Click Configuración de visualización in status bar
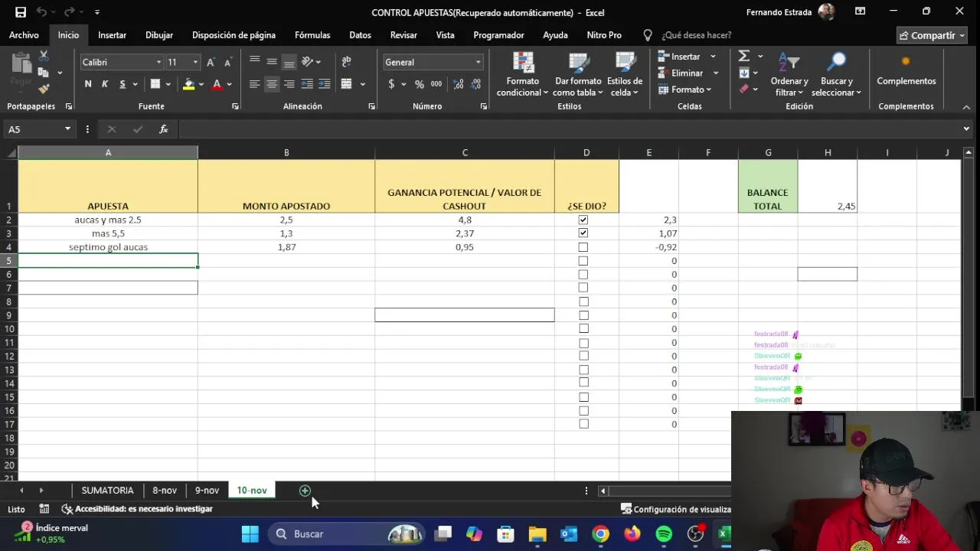This screenshot has height=551, width=980. [676, 509]
